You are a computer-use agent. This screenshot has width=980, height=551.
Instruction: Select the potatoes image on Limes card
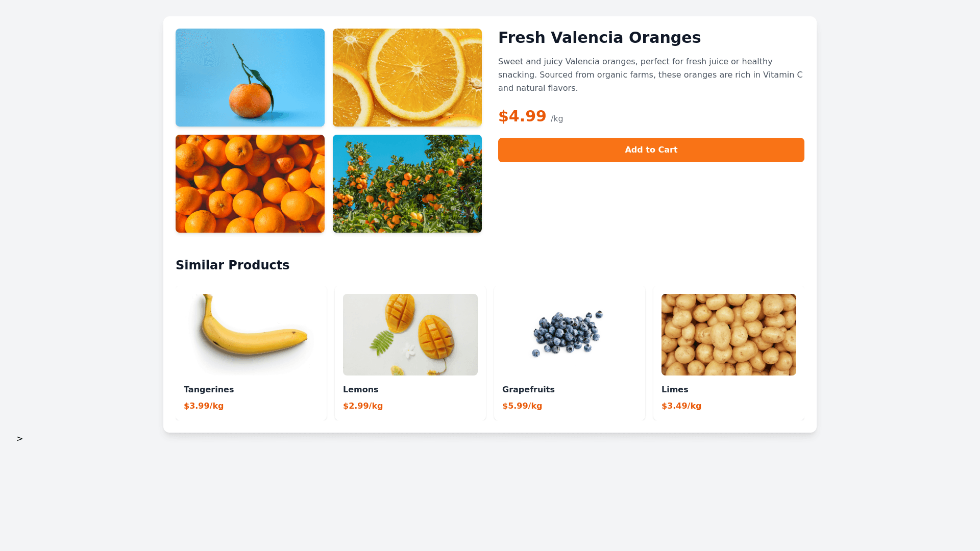[x=729, y=335]
